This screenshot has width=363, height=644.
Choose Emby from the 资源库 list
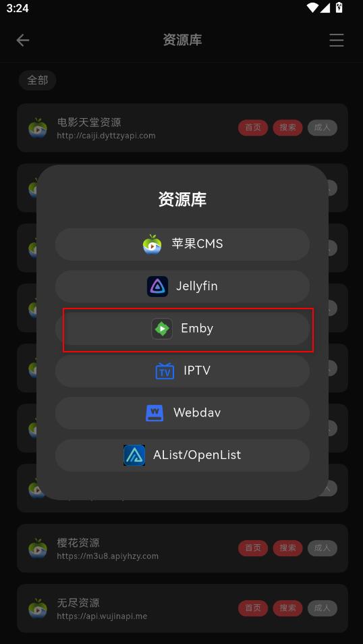tap(182, 329)
